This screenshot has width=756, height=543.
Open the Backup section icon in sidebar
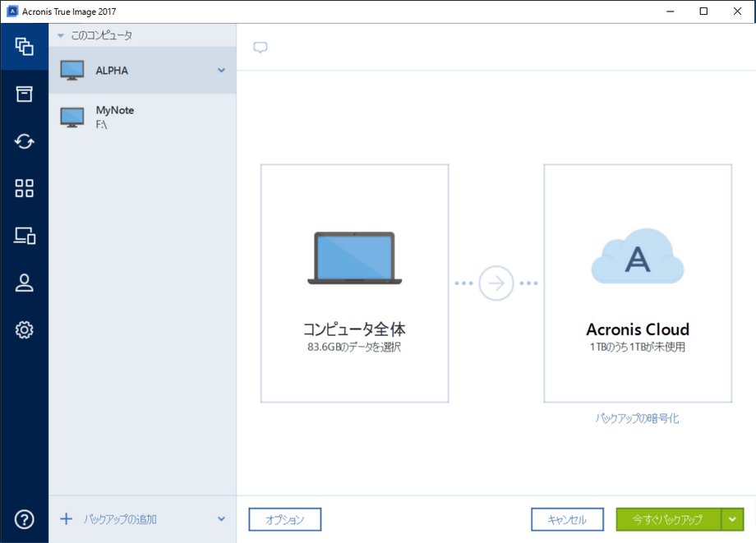[x=24, y=47]
